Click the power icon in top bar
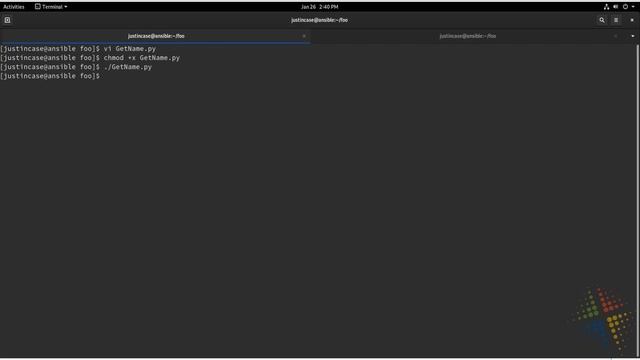This screenshot has height=360, width=640. [625, 7]
